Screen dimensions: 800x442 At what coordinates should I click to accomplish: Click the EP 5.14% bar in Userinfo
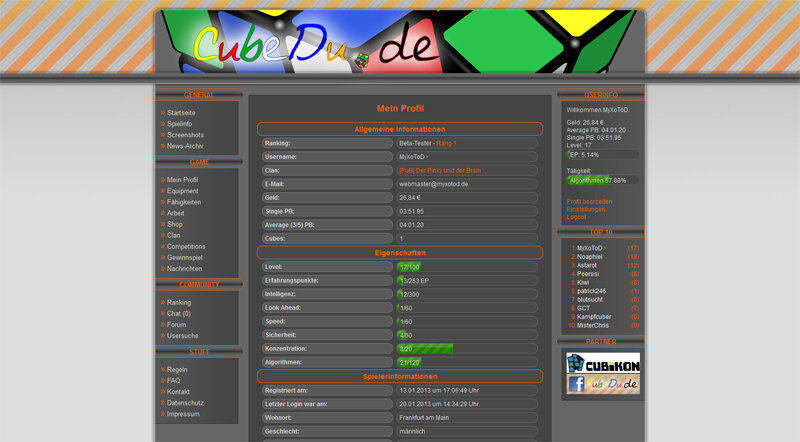pyautogui.click(x=602, y=155)
